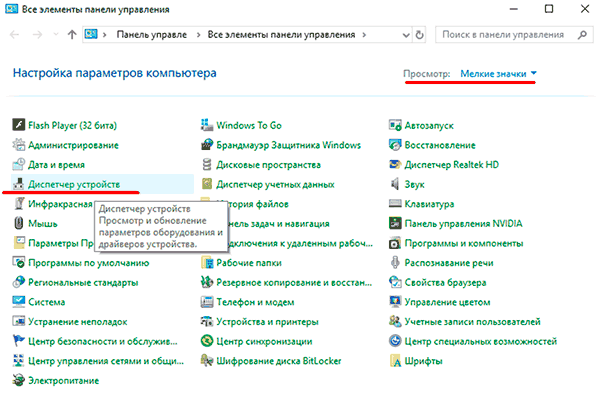Open Инфракрасная связь link

click(60, 204)
